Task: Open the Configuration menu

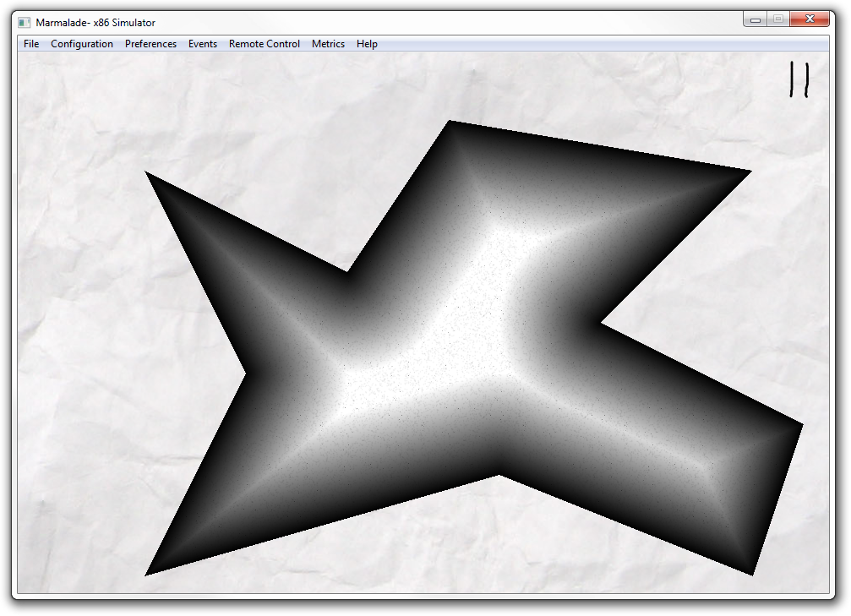Action: [82, 44]
